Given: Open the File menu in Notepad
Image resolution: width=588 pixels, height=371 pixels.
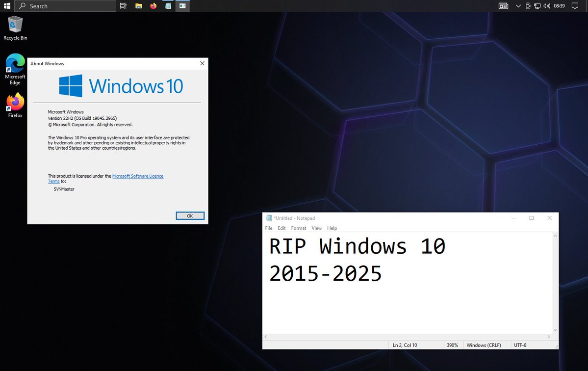Looking at the screenshot, I should 268,228.
